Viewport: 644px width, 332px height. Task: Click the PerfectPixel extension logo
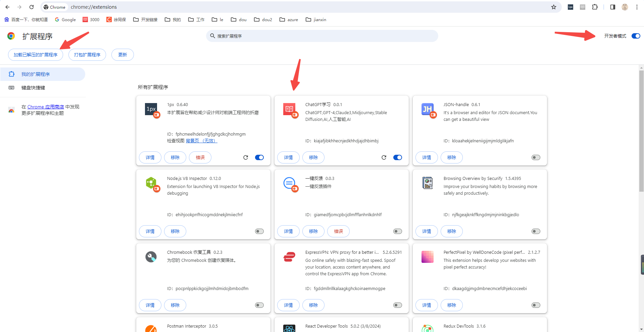[x=428, y=257]
